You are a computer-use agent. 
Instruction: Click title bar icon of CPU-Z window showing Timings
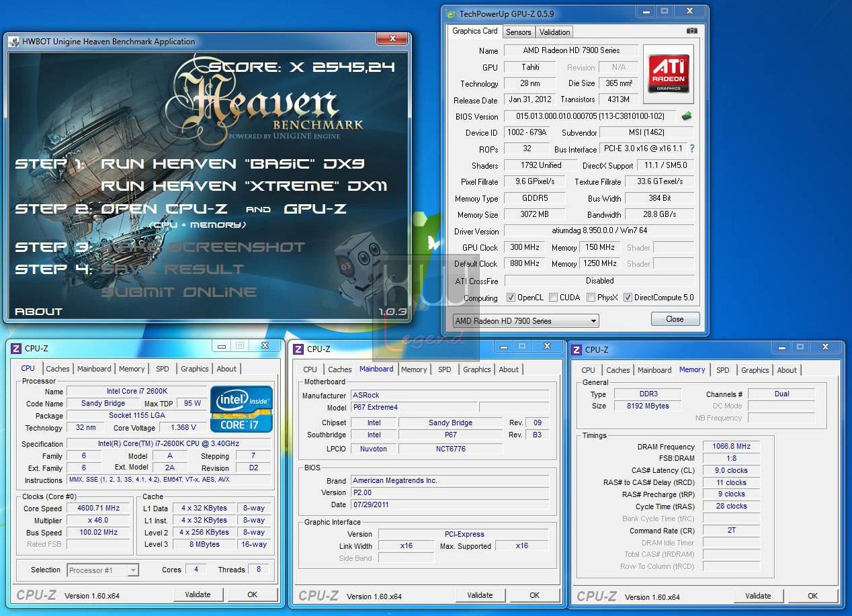point(576,349)
